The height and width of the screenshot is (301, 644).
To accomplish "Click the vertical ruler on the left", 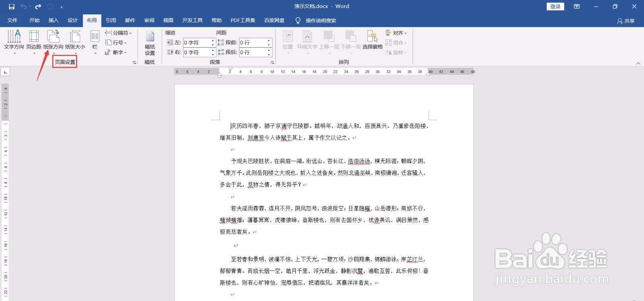I will pyautogui.click(x=6, y=193).
